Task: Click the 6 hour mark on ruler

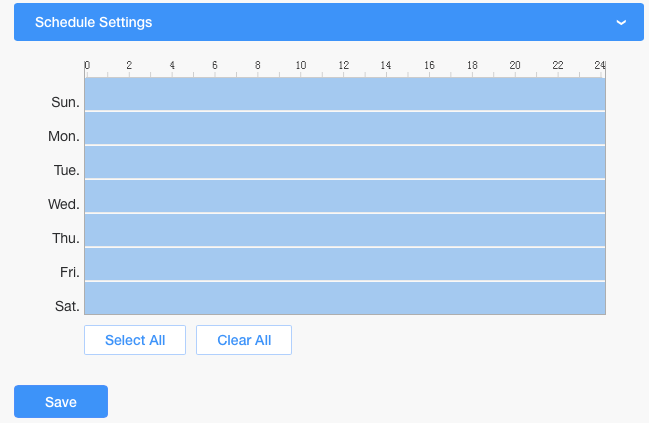Action: coord(215,66)
